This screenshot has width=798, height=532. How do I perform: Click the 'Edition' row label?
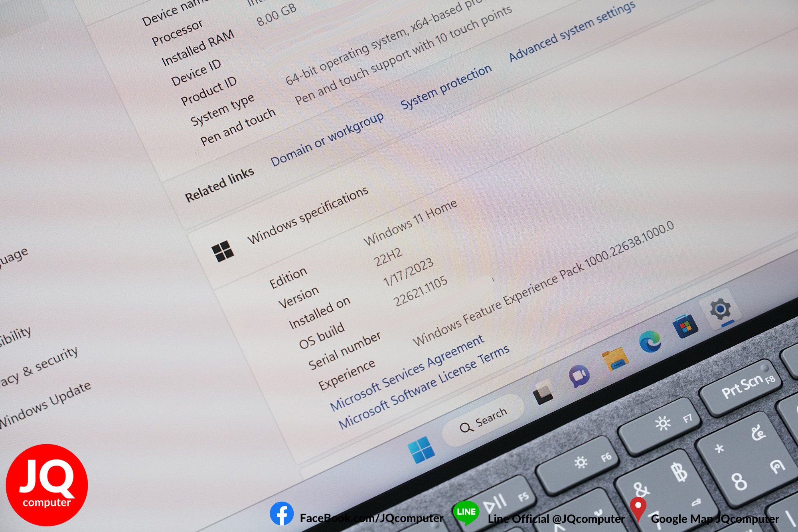point(288,277)
